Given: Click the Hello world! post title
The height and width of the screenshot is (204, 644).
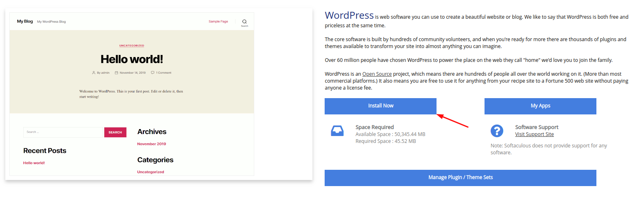Looking at the screenshot, I should [x=132, y=59].
